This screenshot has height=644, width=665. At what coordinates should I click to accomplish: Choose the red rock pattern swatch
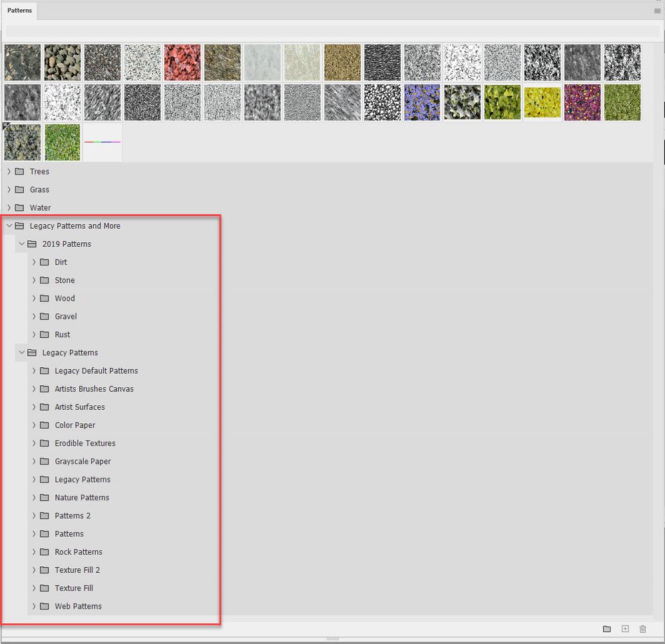pos(182,63)
